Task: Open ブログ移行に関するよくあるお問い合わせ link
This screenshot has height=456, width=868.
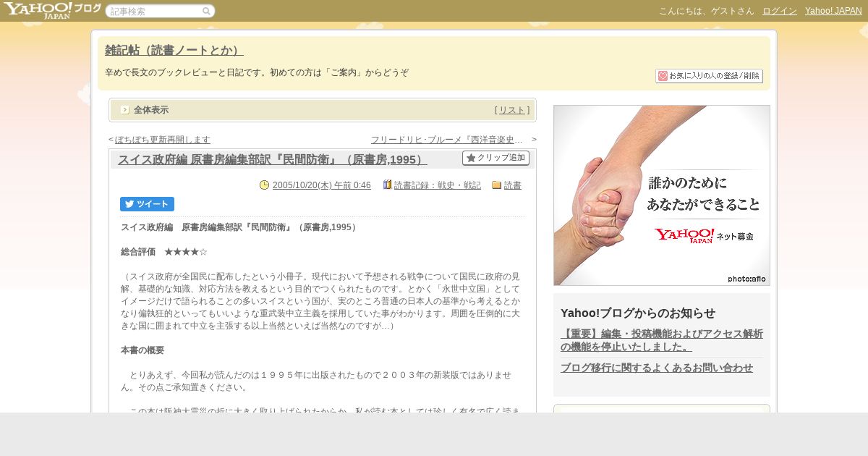Action: 657,368
